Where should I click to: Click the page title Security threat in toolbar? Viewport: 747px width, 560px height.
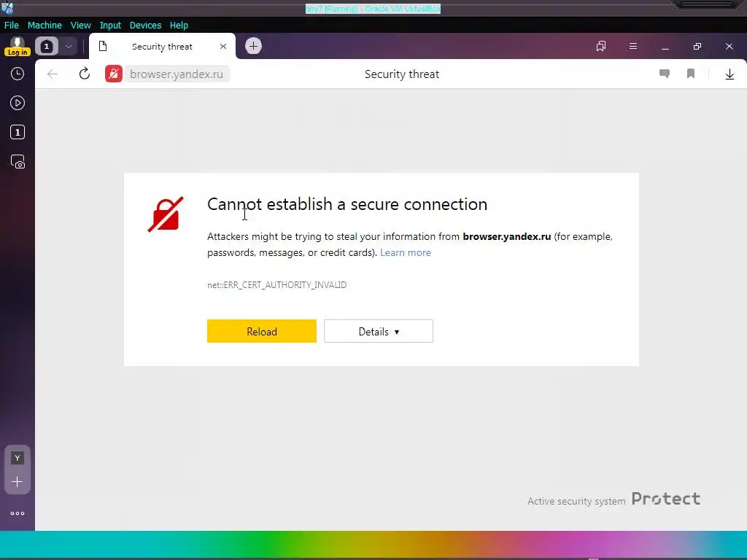point(402,74)
